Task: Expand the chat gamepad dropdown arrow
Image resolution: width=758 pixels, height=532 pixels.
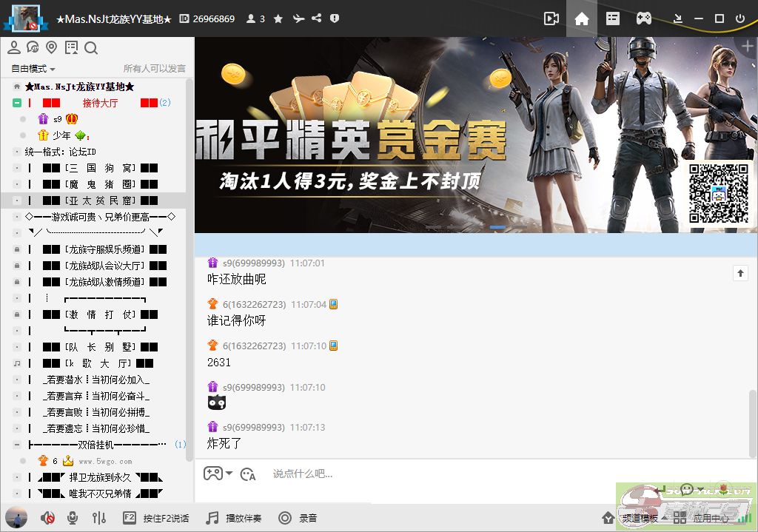Action: coord(229,473)
